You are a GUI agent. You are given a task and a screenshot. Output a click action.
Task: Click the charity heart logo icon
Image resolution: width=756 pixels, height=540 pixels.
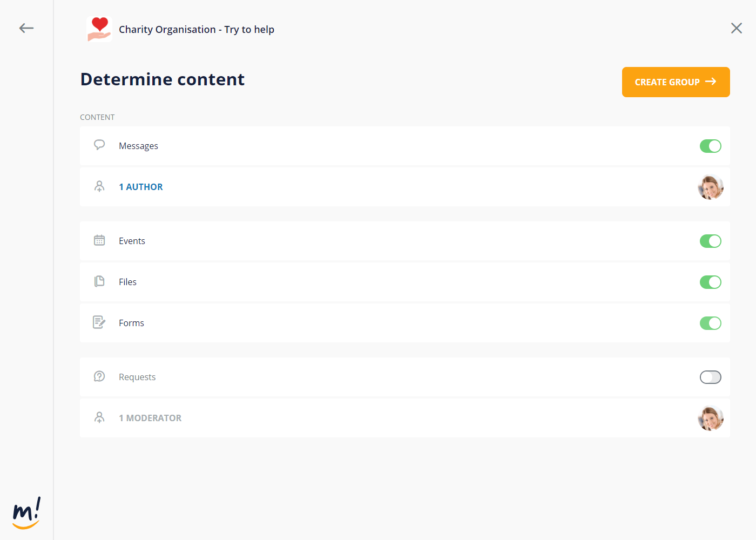tap(99, 29)
